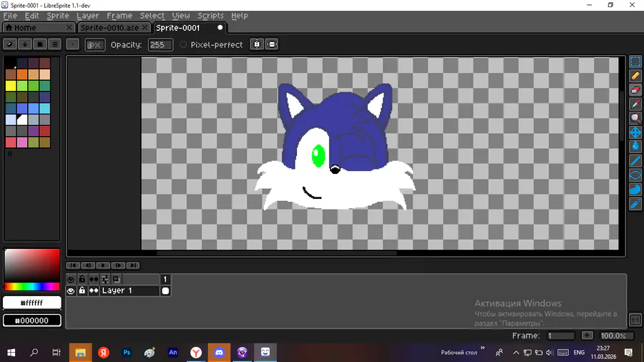Click the edit-palette pencil button
This screenshot has width=644, height=362.
(x=10, y=44)
